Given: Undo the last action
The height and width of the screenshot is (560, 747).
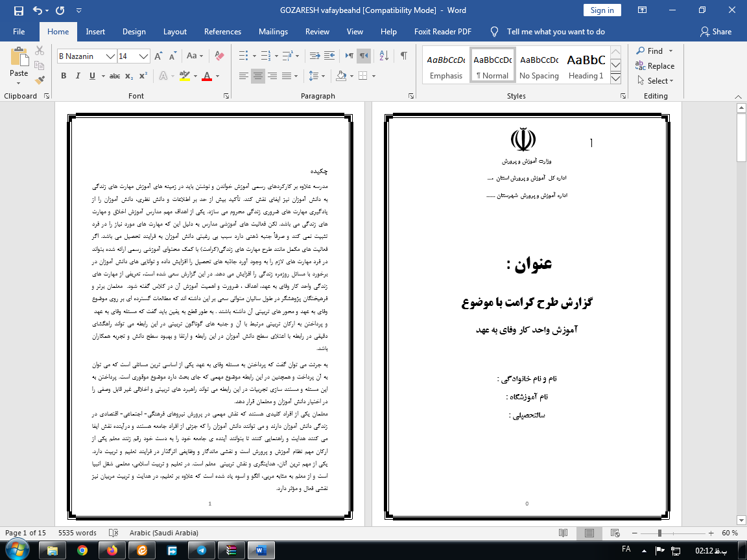Looking at the screenshot, I should click(37, 10).
